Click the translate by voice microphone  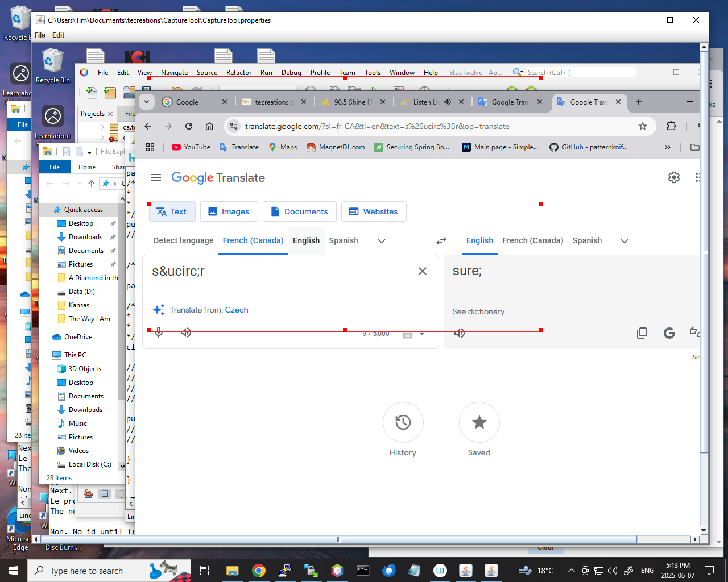tap(159, 332)
